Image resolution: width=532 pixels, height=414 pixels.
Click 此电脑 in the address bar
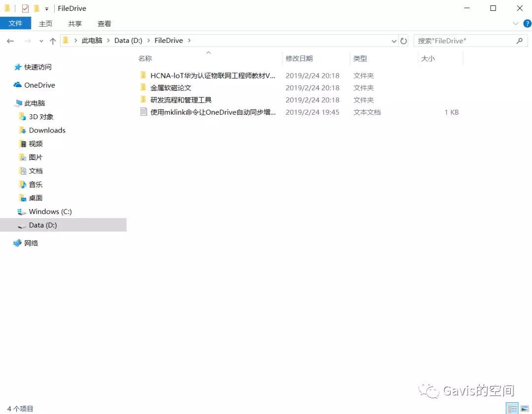[x=92, y=40]
